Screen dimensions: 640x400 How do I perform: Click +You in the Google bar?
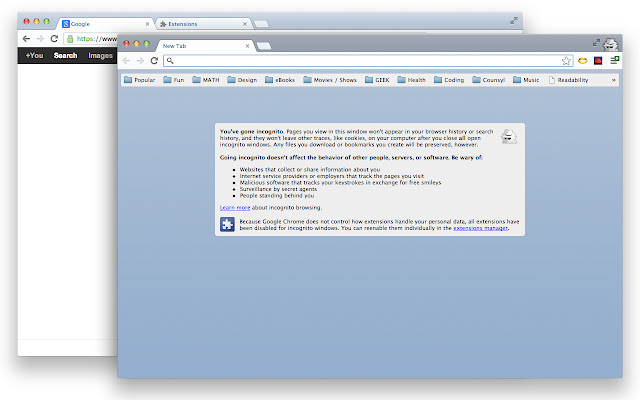34,56
